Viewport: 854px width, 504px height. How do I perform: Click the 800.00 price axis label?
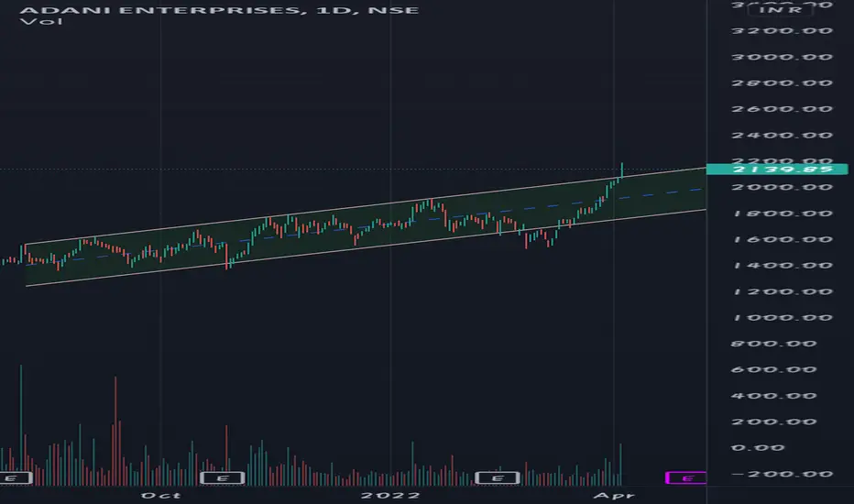tap(773, 344)
